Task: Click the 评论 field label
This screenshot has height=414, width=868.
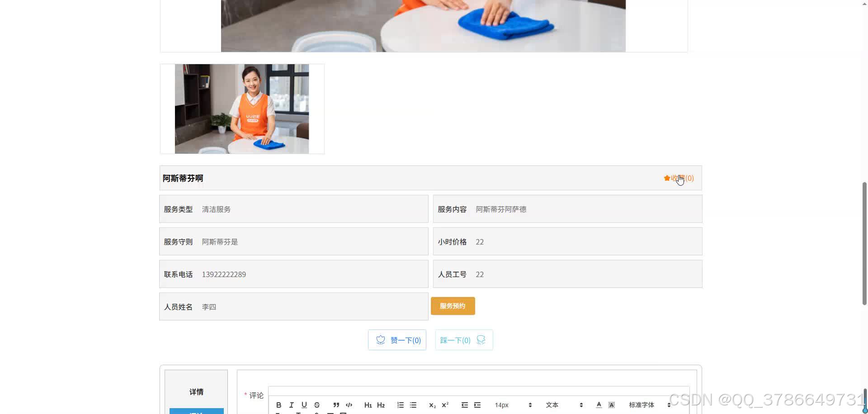Action: coord(256,395)
